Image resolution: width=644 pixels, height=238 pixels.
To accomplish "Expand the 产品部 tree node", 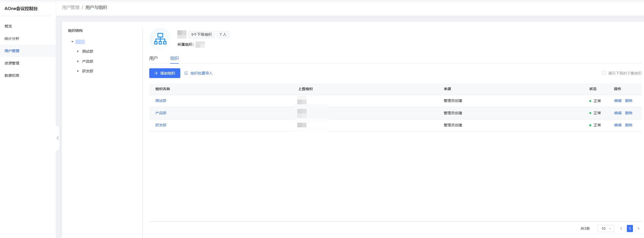I will 78,61.
